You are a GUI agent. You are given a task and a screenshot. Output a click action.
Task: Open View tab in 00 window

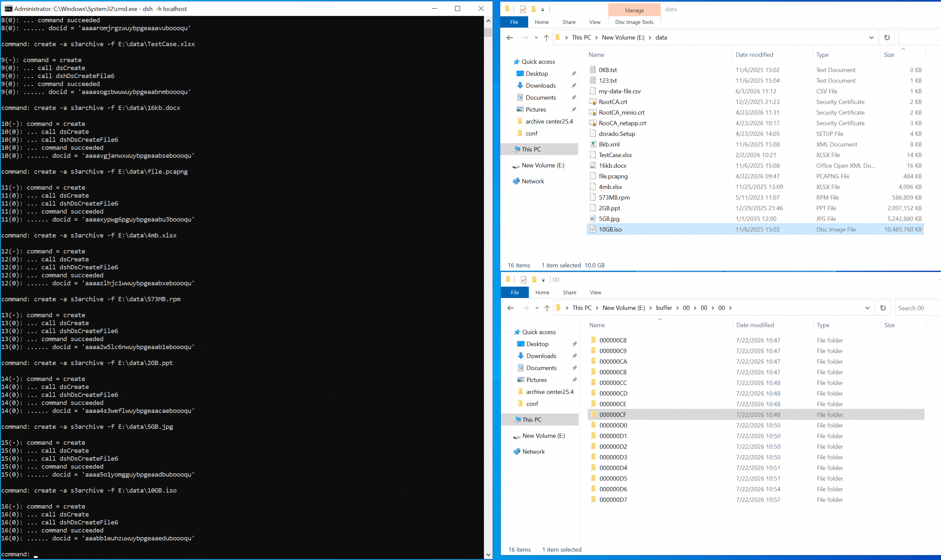click(596, 292)
